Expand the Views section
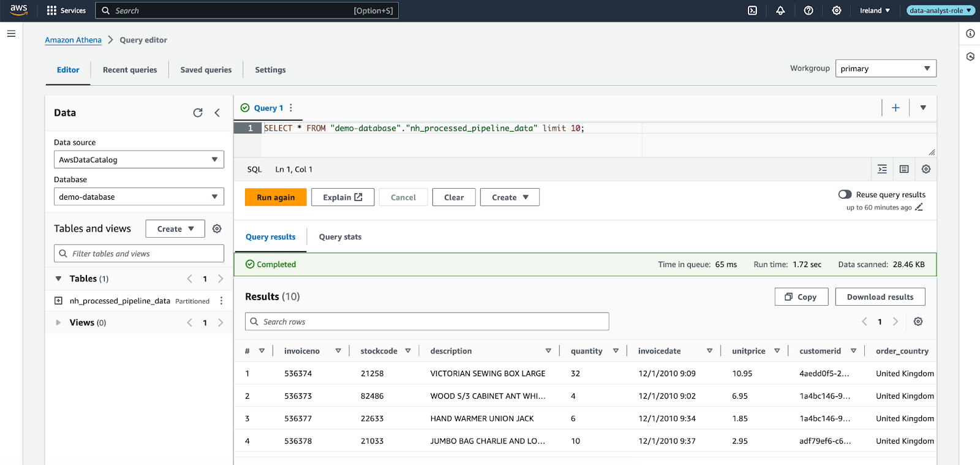Screen dimensions: 980x465 [58, 323]
